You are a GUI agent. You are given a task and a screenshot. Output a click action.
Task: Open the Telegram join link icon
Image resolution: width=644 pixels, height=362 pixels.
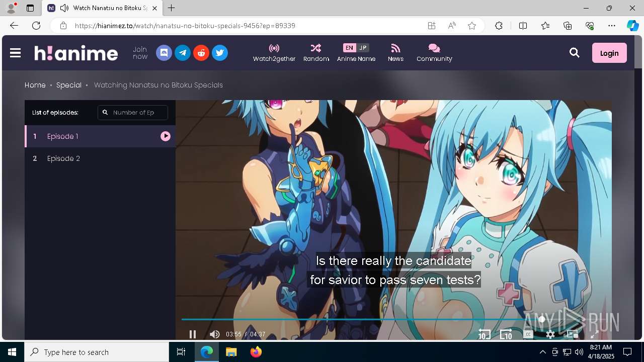tap(183, 53)
